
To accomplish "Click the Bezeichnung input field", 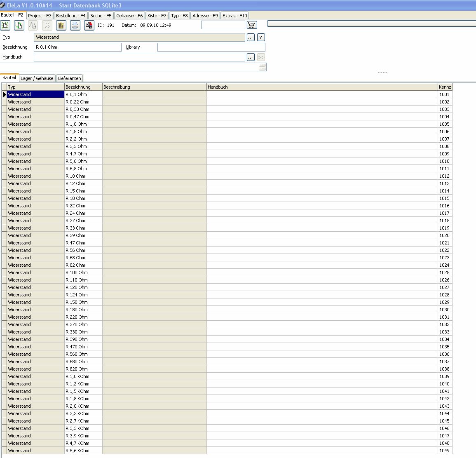I will point(78,47).
